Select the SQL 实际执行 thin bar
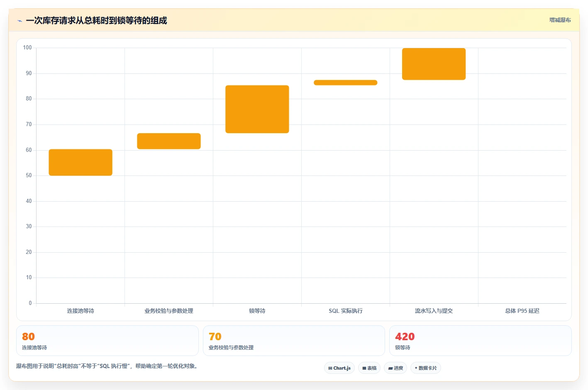 (x=346, y=83)
